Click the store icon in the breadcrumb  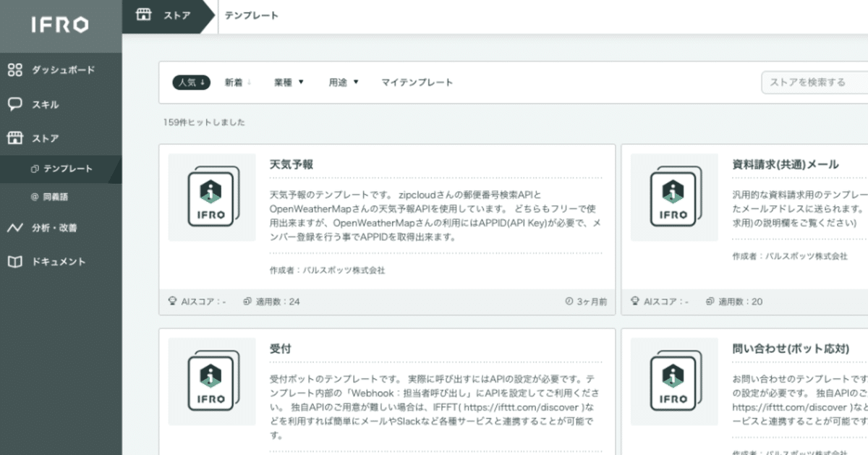(144, 15)
